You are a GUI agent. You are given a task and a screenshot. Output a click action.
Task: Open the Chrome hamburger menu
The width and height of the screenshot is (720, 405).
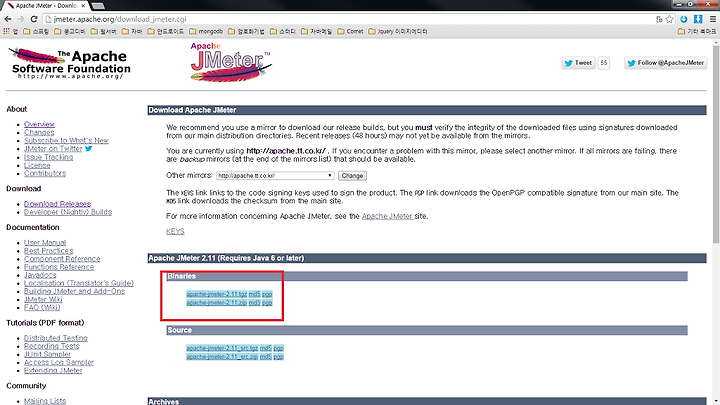click(713, 19)
